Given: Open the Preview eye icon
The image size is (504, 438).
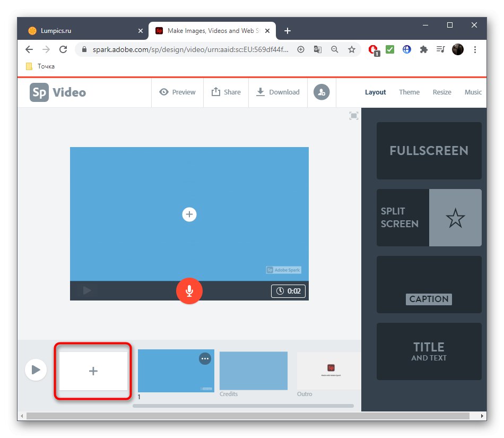Looking at the screenshot, I should [164, 92].
